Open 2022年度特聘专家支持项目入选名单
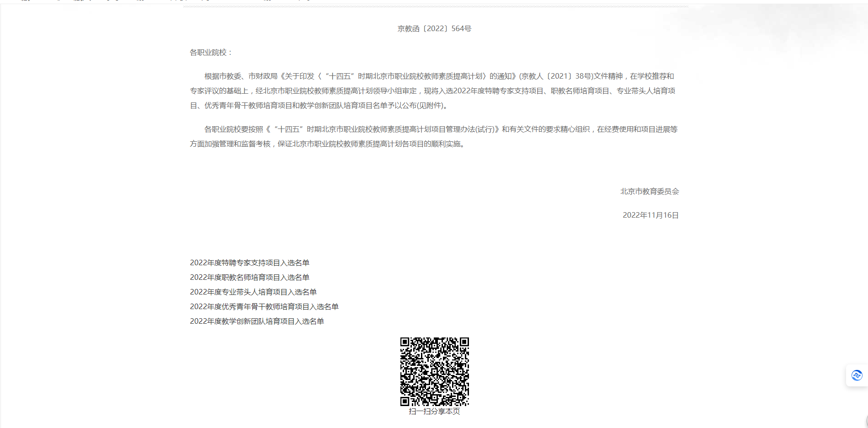The width and height of the screenshot is (868, 428). coord(250,263)
